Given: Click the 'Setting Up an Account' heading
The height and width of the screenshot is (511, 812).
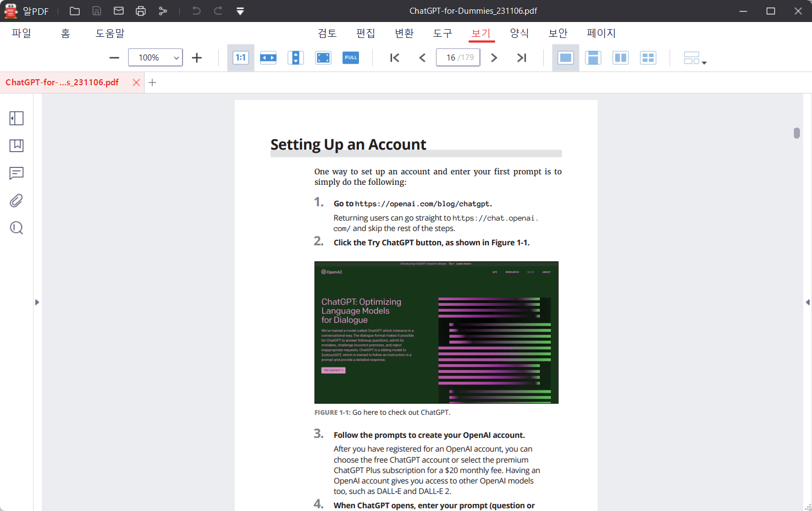Looking at the screenshot, I should pyautogui.click(x=349, y=145).
